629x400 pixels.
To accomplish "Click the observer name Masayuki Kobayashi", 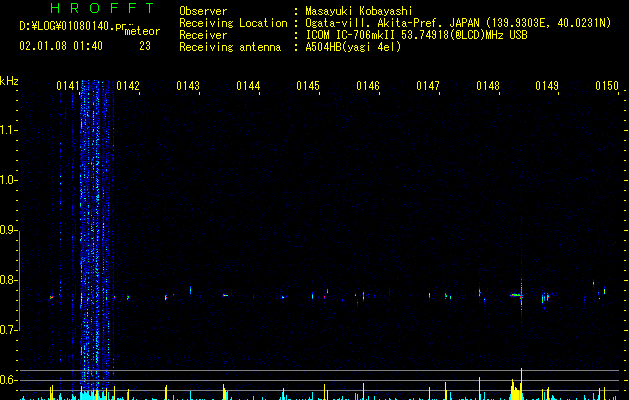I will [x=359, y=11].
